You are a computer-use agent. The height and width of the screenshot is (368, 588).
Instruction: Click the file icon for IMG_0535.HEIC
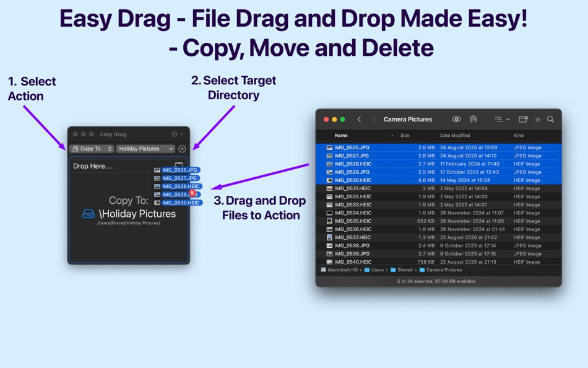pos(329,221)
